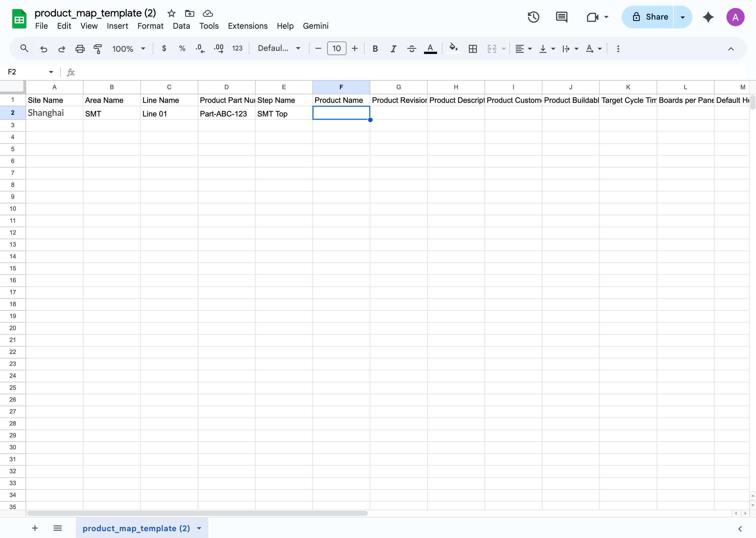Click the paint format roller icon
This screenshot has width=756, height=538.
click(98, 49)
